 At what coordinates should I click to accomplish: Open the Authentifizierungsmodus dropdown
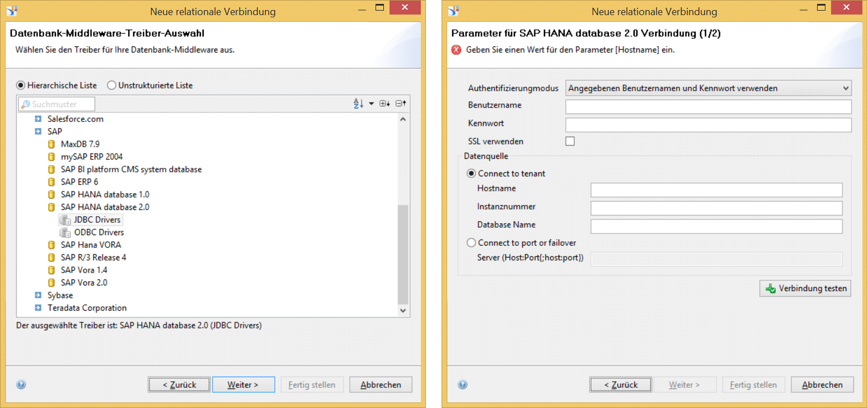pos(708,88)
